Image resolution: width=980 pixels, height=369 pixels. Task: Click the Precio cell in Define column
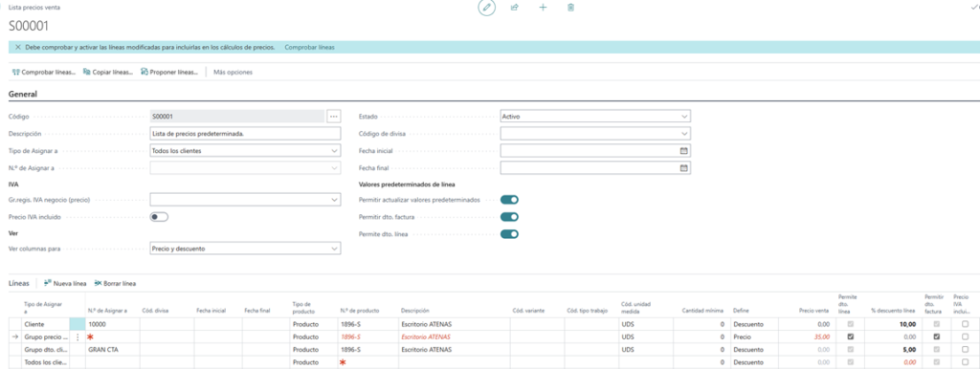pos(754,336)
